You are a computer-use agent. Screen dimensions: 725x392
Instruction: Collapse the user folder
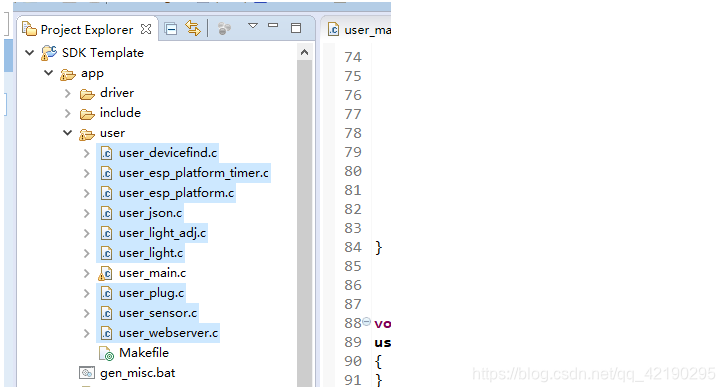[68, 133]
